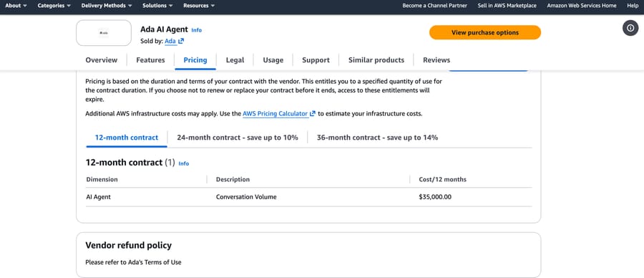Viewport: 644px width, 278px height.
Task: Switch to the Features tab
Action: click(x=150, y=60)
